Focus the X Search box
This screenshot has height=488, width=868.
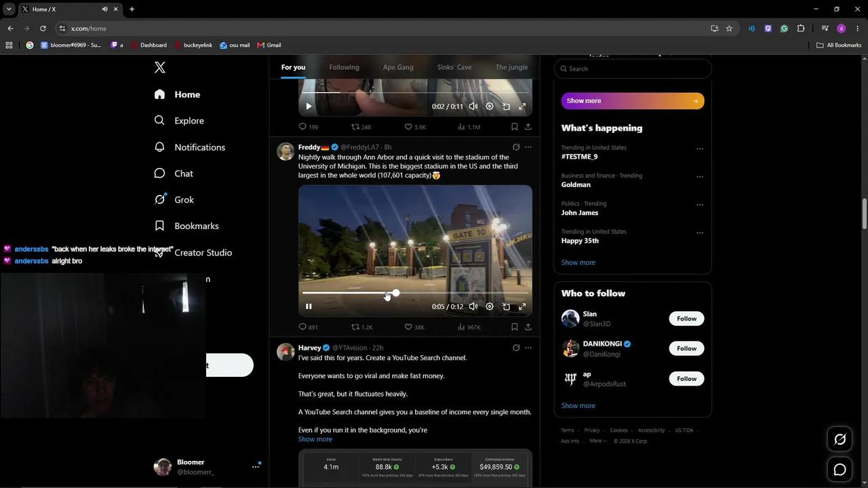[x=633, y=68]
